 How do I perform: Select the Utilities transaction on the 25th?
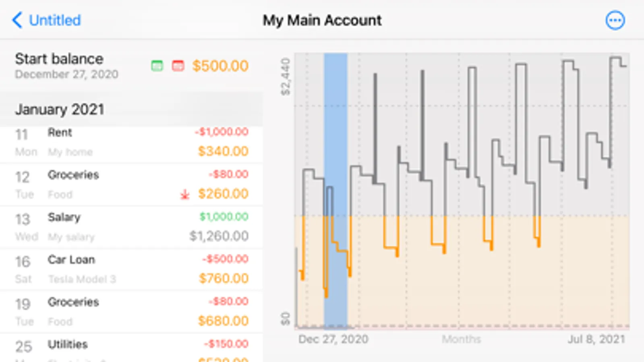131,348
